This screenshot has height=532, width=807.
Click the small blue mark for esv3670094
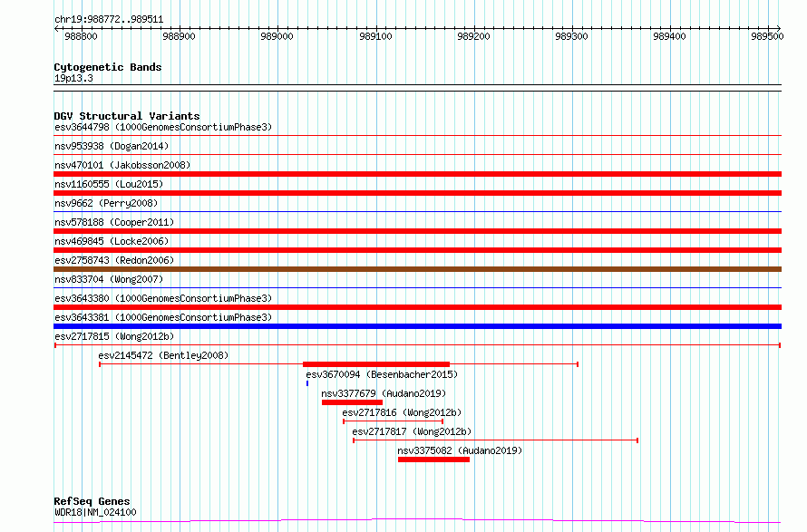coord(307,383)
